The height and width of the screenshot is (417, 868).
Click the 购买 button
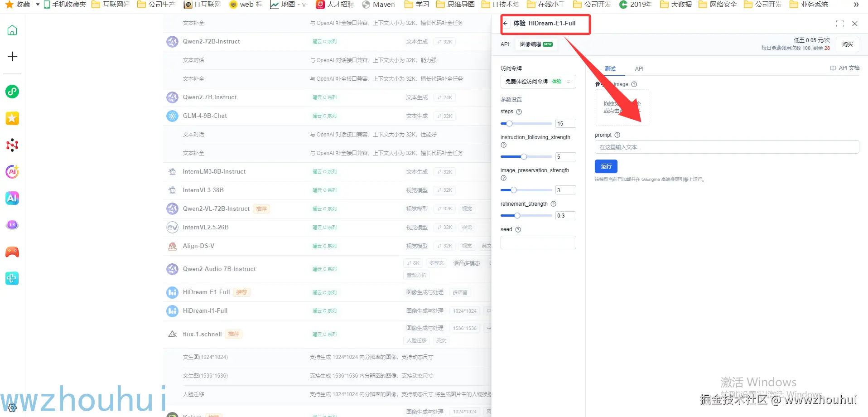[x=847, y=44]
